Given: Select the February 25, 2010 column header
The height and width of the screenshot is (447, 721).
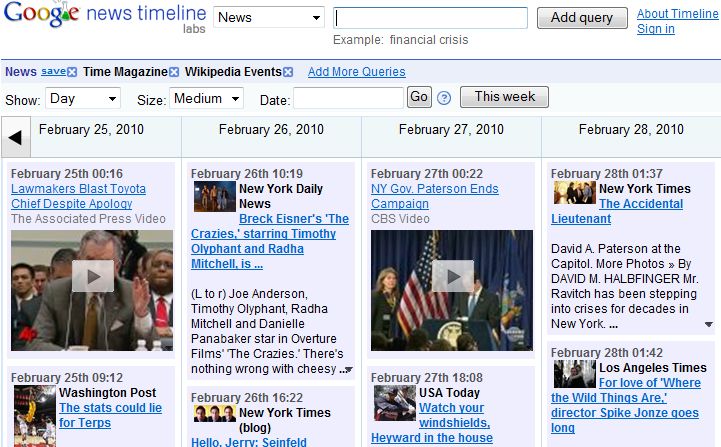Looking at the screenshot, I should (91, 130).
